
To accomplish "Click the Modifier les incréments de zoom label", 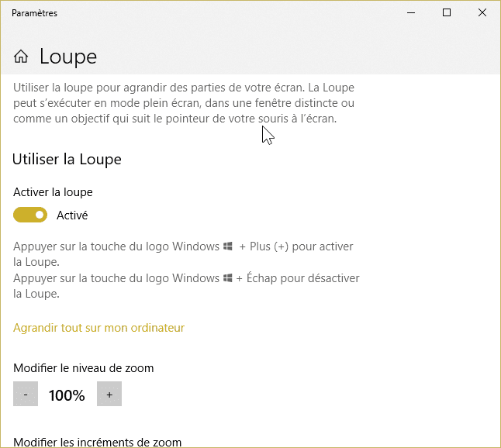I will click(98, 443).
